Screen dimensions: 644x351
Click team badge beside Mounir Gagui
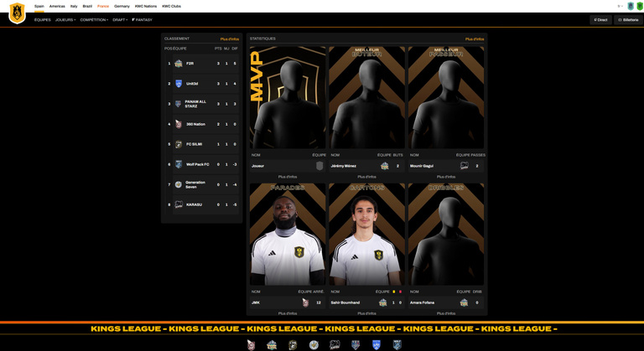click(x=464, y=166)
